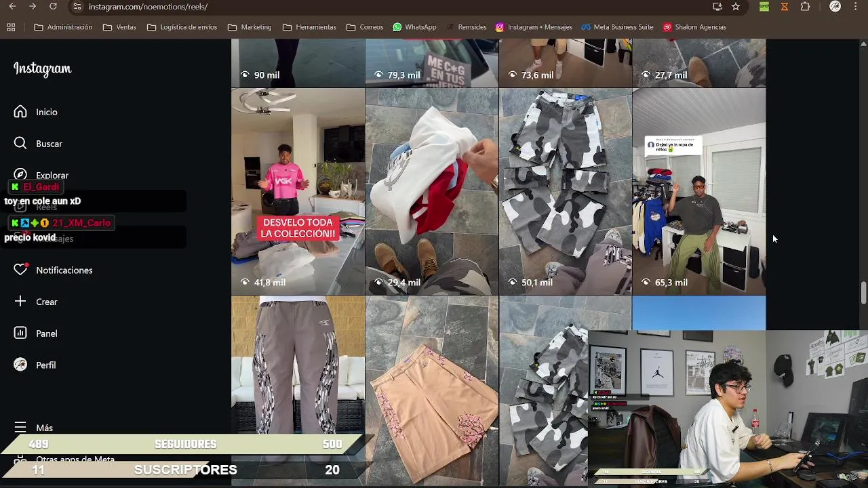Go forward with browser forward arrow
Viewport: 868px width, 488px height.
(33, 7)
